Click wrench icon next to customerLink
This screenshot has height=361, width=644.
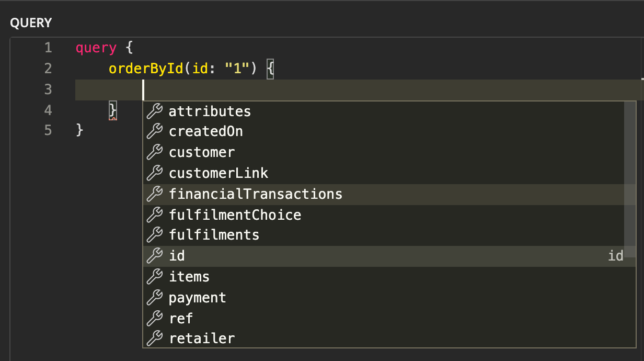coord(154,173)
